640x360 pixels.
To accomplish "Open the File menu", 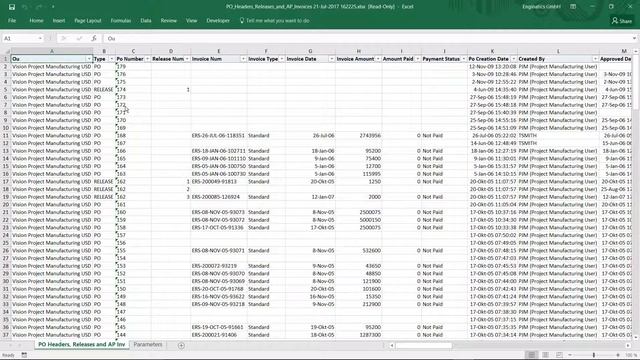I will (x=12, y=20).
